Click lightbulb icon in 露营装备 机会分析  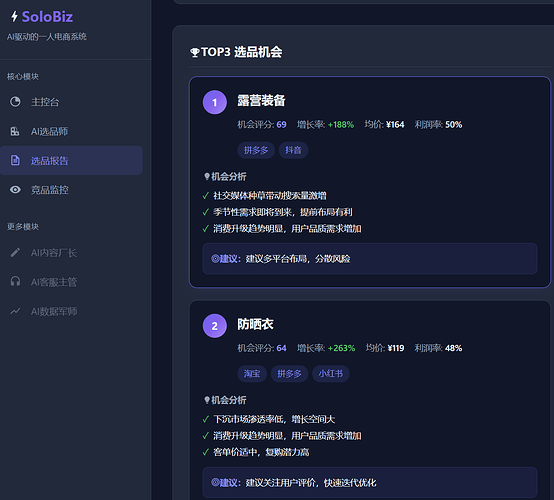click(207, 176)
